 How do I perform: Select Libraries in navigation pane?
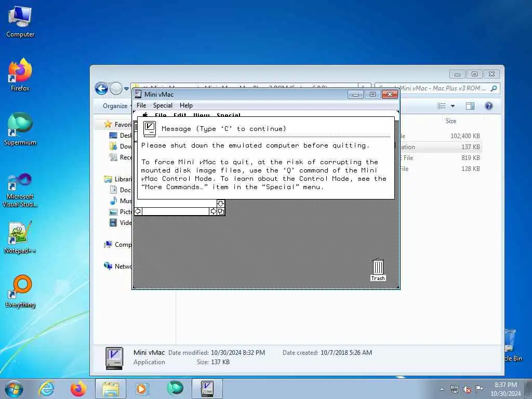coord(118,179)
